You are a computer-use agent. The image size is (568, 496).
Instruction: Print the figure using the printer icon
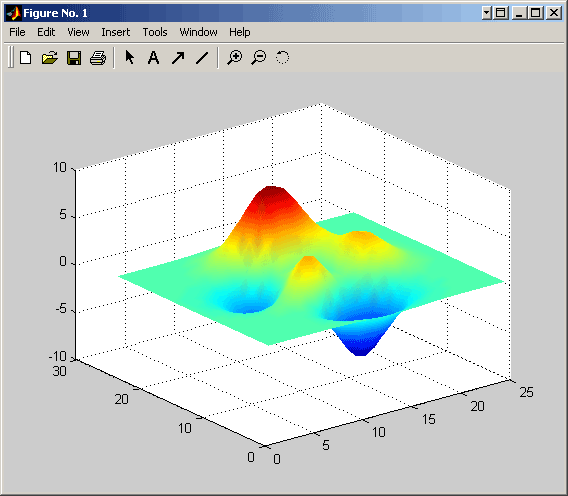click(x=98, y=58)
